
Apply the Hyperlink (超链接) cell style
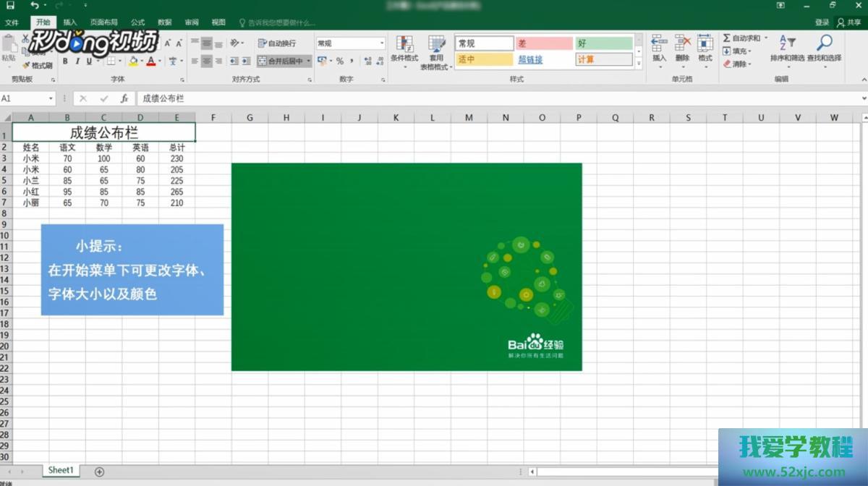pos(530,60)
